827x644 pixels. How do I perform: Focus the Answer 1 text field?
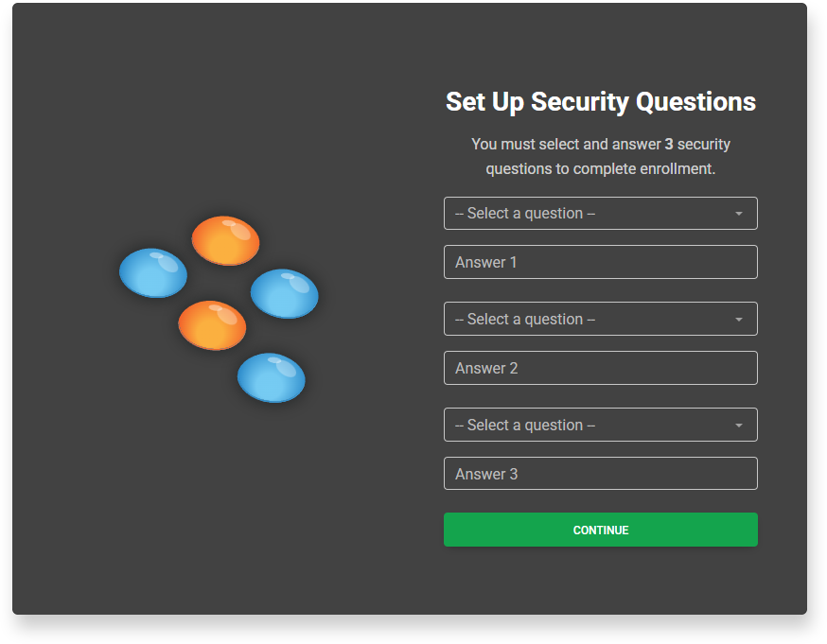600,262
